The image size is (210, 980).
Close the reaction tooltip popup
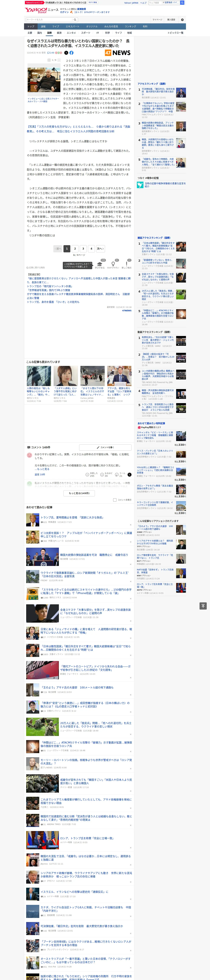[91, 263]
